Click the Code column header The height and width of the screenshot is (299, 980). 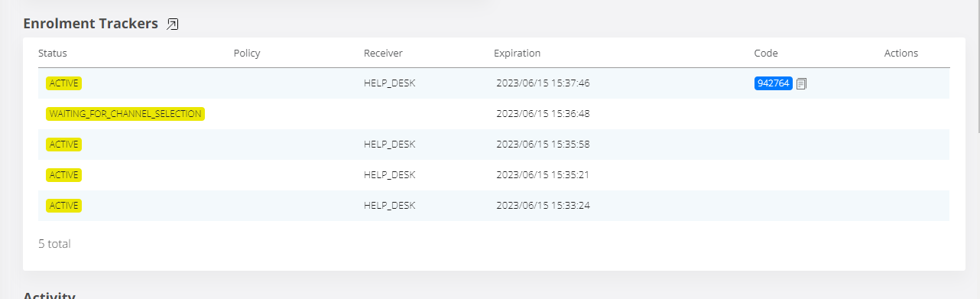click(x=766, y=54)
